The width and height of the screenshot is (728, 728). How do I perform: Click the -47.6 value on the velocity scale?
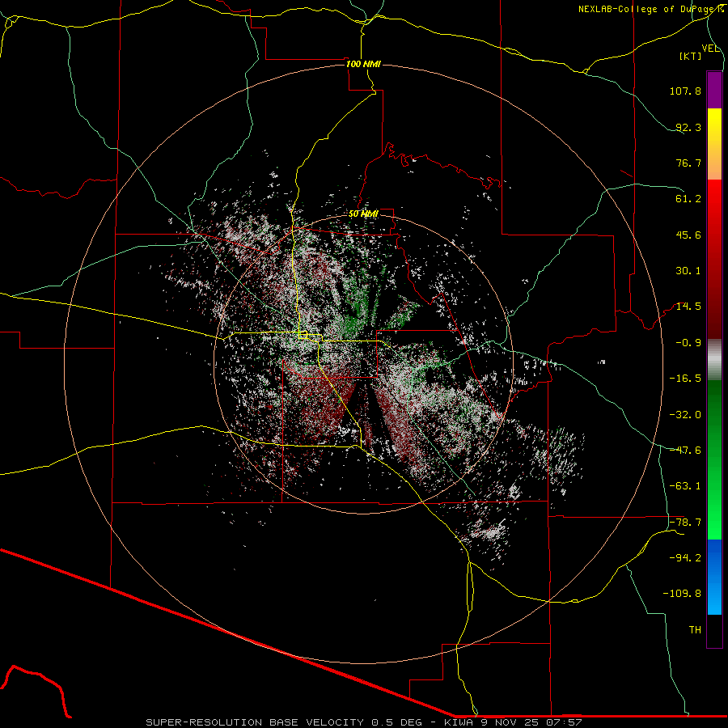point(685,451)
